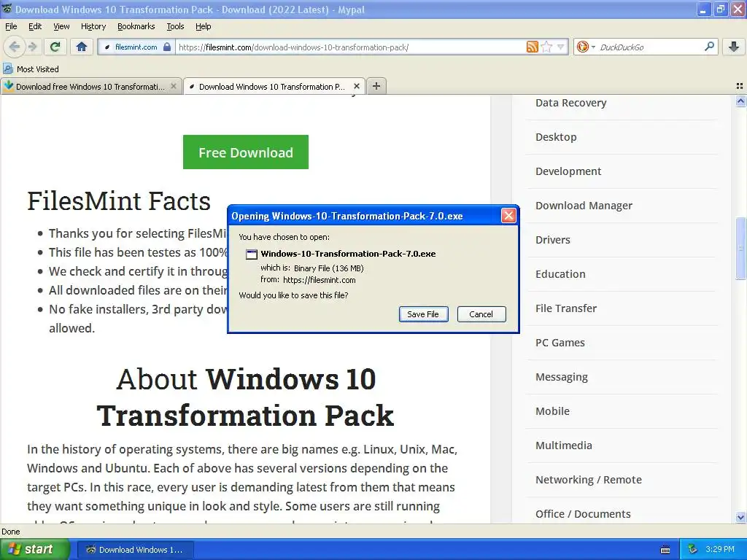Click the green Free Download button
Image resolution: width=747 pixels, height=560 pixels.
point(246,152)
